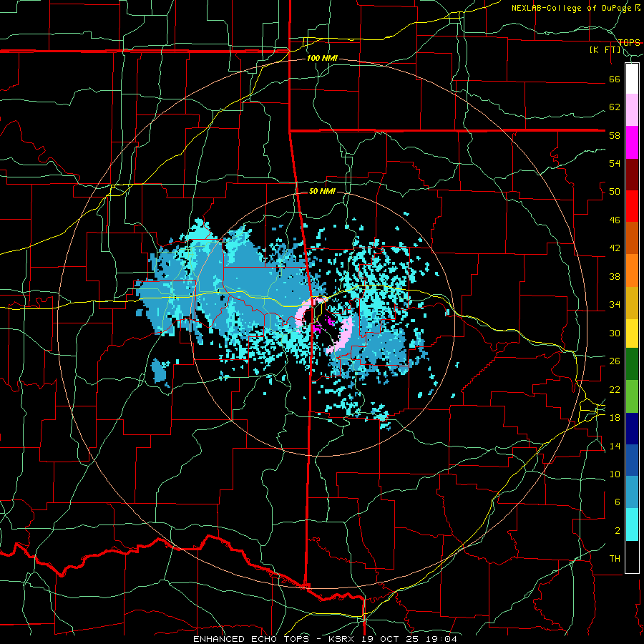Click the "100 NMI" range ring label
The height and width of the screenshot is (644, 644).
pyautogui.click(x=321, y=59)
